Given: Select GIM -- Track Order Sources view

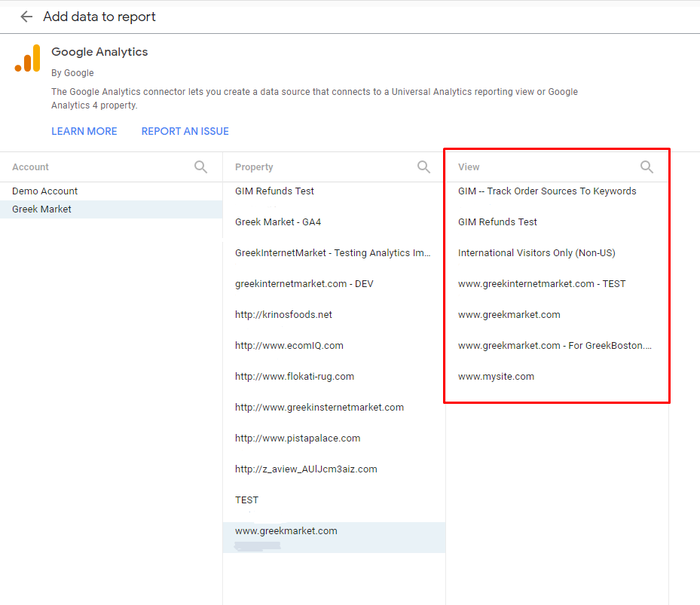Looking at the screenshot, I should [x=547, y=191].
